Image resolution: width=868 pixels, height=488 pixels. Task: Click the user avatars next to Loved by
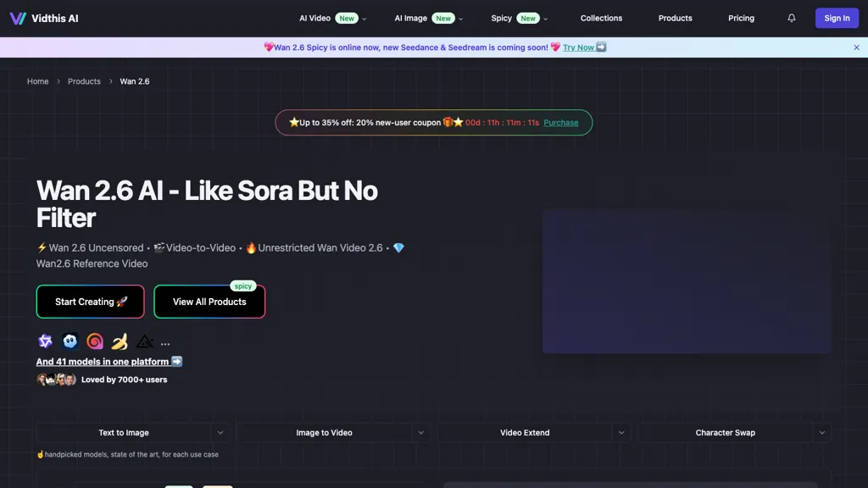tap(56, 380)
